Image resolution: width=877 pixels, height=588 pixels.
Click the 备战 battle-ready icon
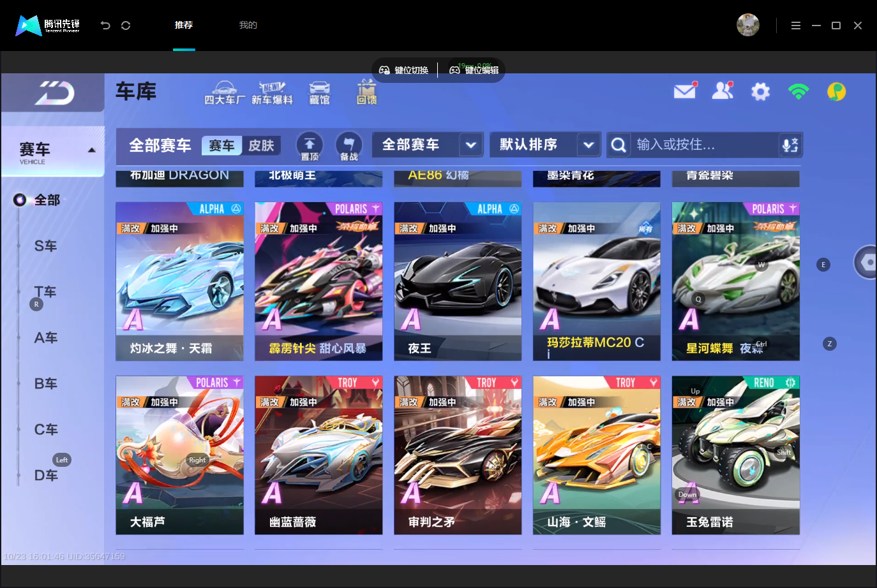click(x=349, y=147)
